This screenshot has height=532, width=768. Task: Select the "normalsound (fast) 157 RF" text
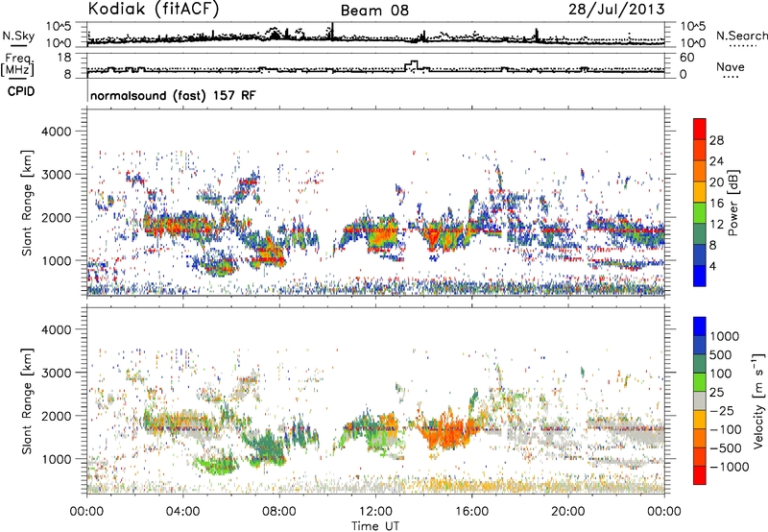coord(173,95)
